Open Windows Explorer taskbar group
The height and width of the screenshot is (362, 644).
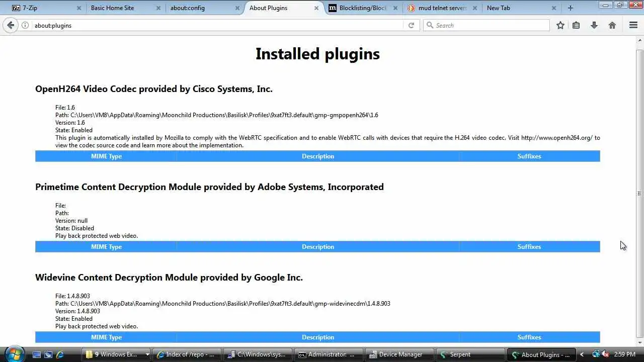point(117,354)
